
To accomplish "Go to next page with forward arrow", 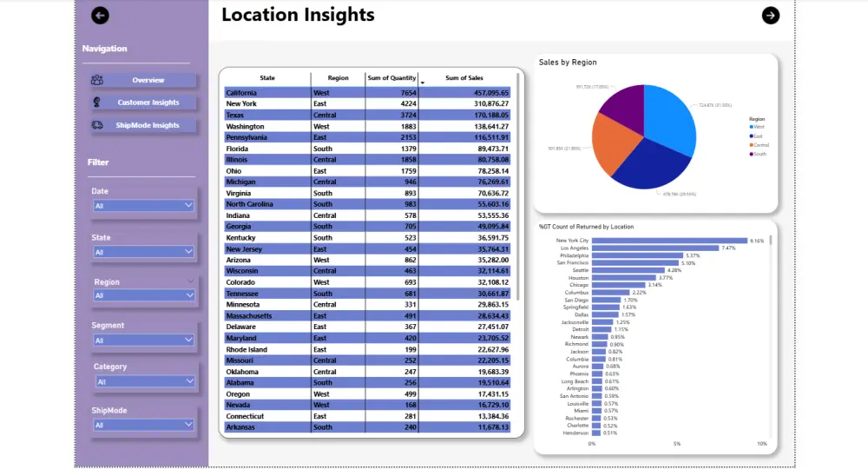I will tap(771, 16).
